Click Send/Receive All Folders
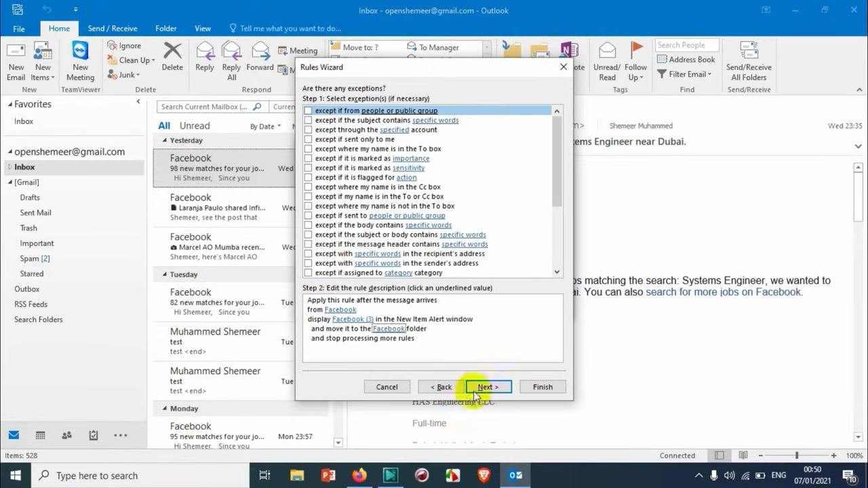868x488 pixels. tap(749, 62)
